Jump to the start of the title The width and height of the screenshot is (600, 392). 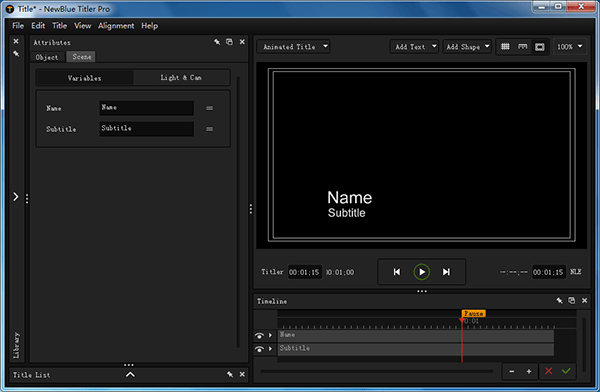click(397, 272)
